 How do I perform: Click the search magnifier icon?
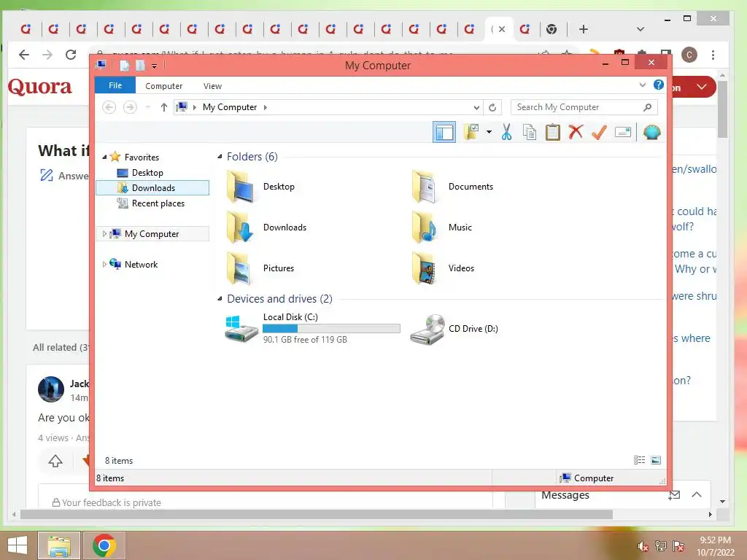[x=647, y=107]
